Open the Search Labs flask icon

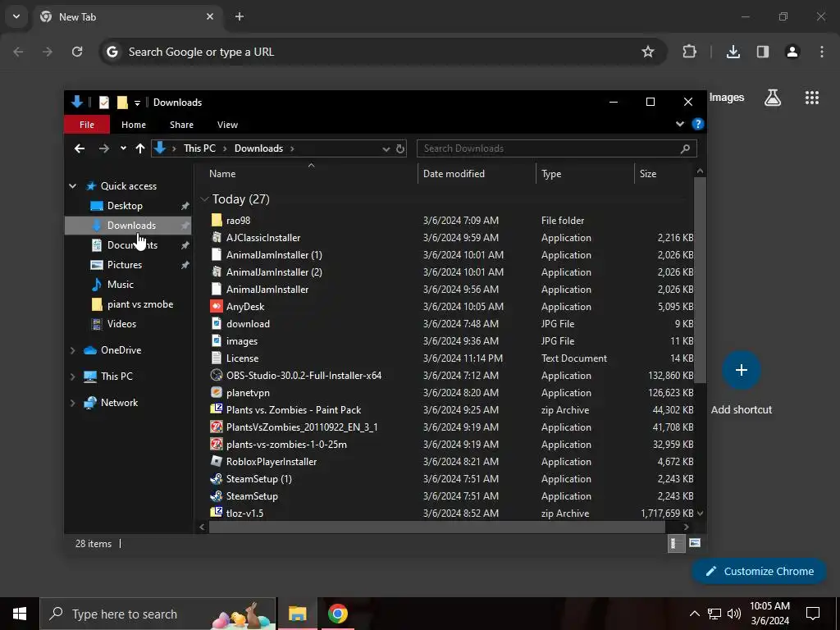coord(773,98)
